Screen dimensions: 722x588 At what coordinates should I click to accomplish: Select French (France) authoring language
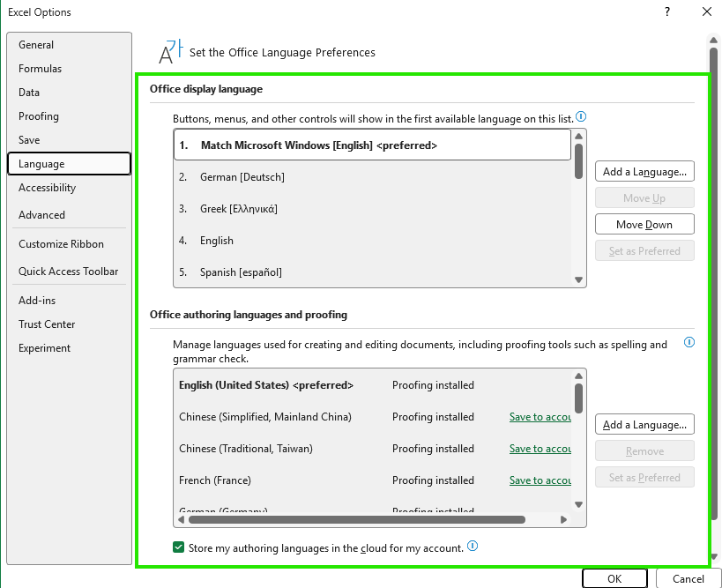pyautogui.click(x=372, y=480)
